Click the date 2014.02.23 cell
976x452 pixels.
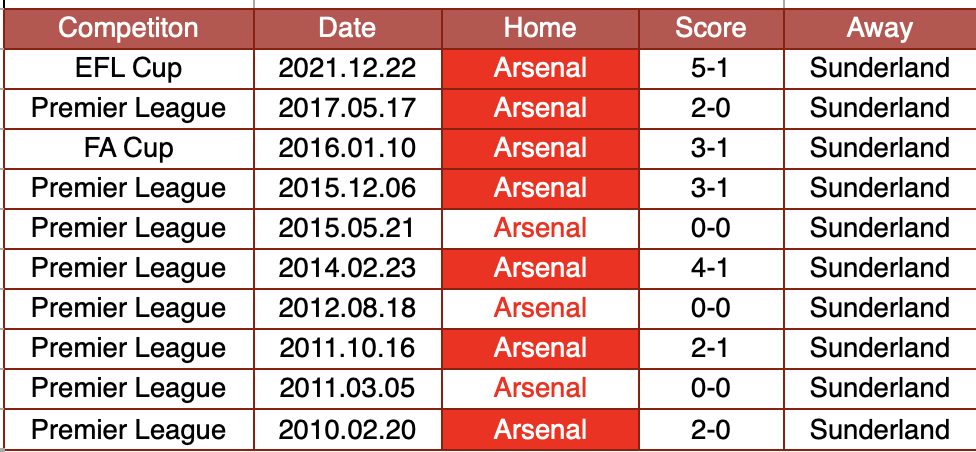[x=347, y=268]
